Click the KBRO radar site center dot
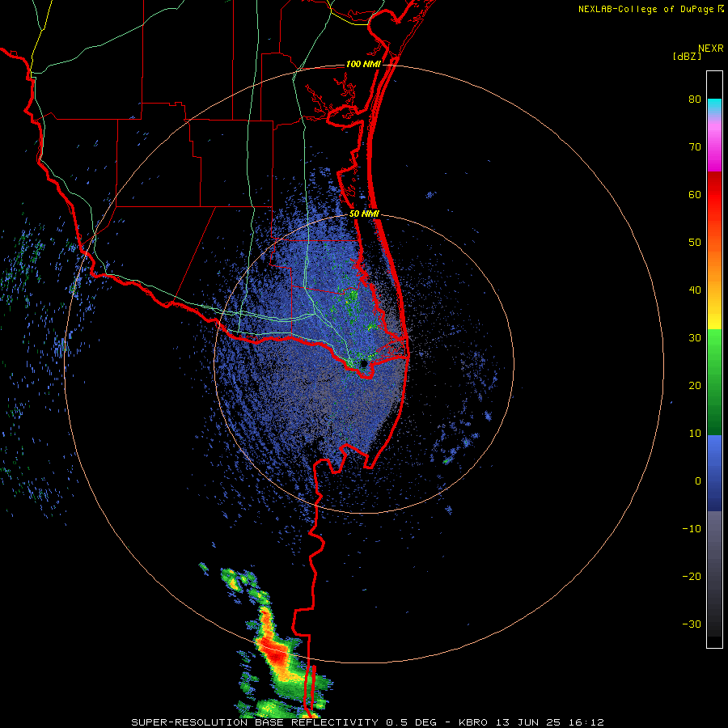This screenshot has height=728, width=728. pos(363,363)
